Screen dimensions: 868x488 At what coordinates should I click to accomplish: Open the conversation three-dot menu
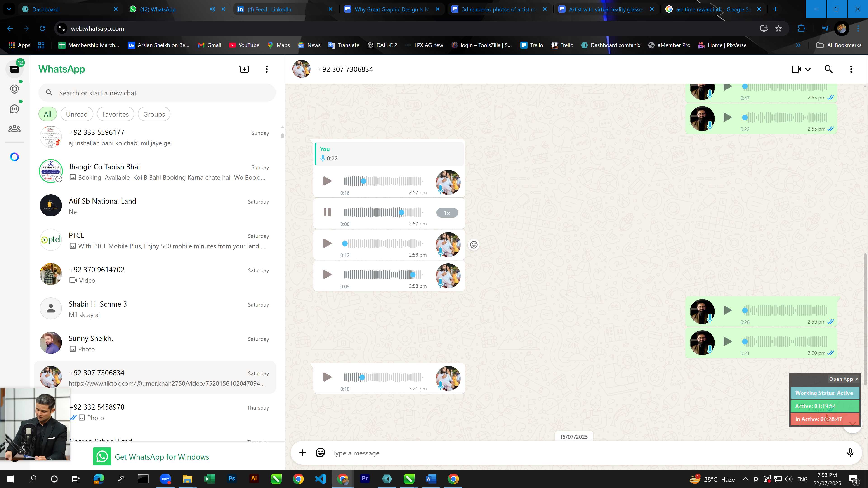point(851,69)
